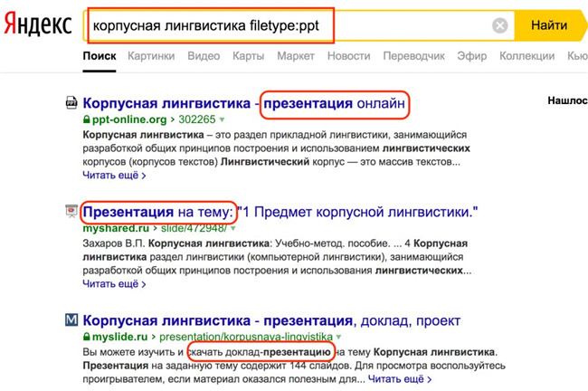Open the Презентация на тему: Предмет корпусной лингвистики result
Image resolution: width=588 pixels, height=391 pixels.
[x=280, y=212]
